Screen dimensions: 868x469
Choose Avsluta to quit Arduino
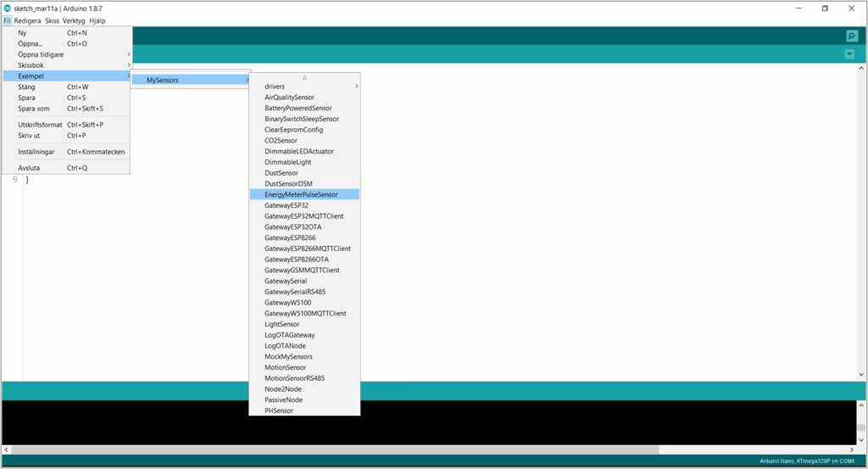(66, 168)
